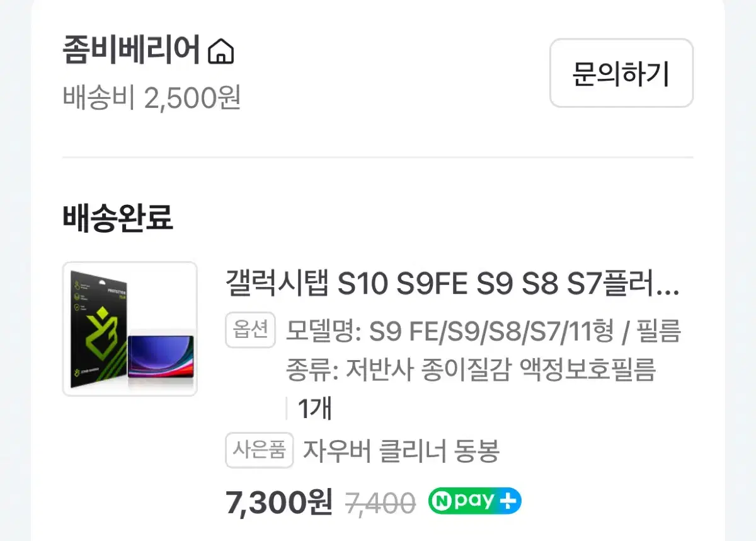The image size is (756, 541).
Task: Open the store home icon beside 좀비베리어
Action: (x=220, y=51)
